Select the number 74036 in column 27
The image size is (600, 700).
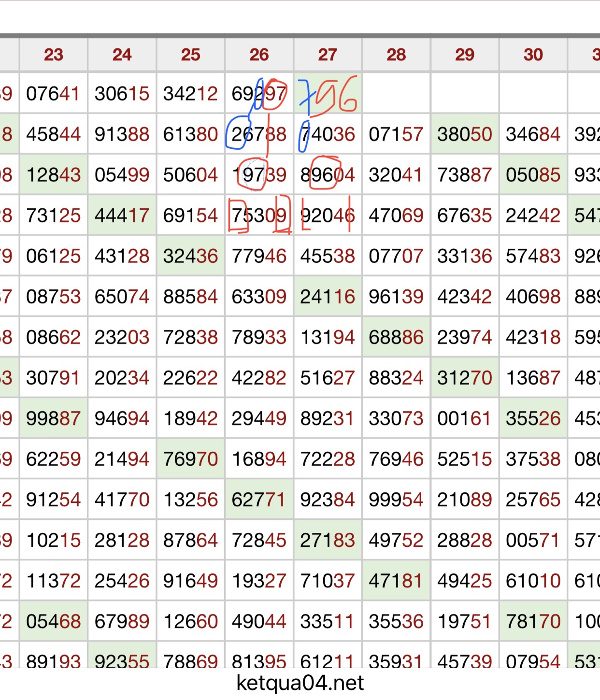pyautogui.click(x=328, y=135)
